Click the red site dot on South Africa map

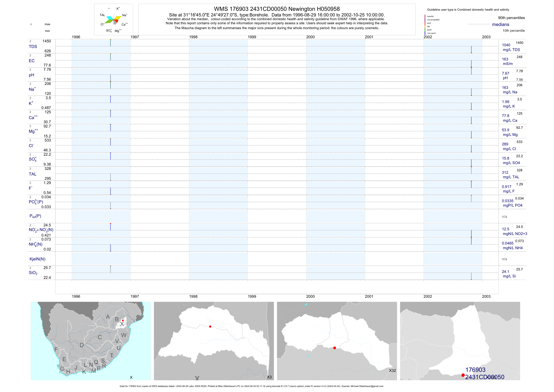tap(123, 320)
